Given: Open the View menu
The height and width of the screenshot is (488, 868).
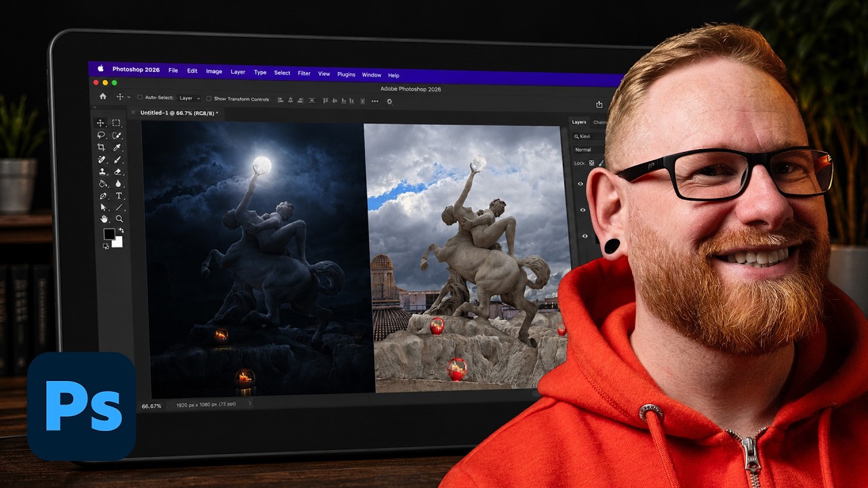Looking at the screenshot, I should 324,74.
